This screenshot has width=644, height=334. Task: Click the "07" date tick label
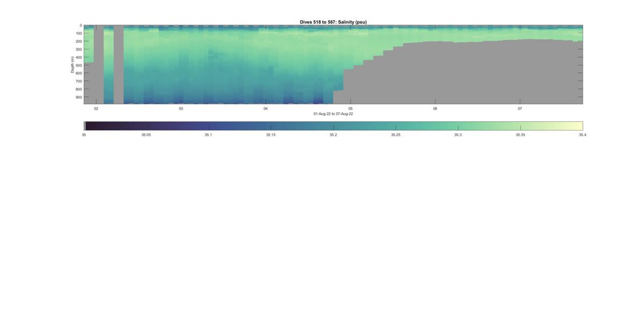(x=520, y=108)
